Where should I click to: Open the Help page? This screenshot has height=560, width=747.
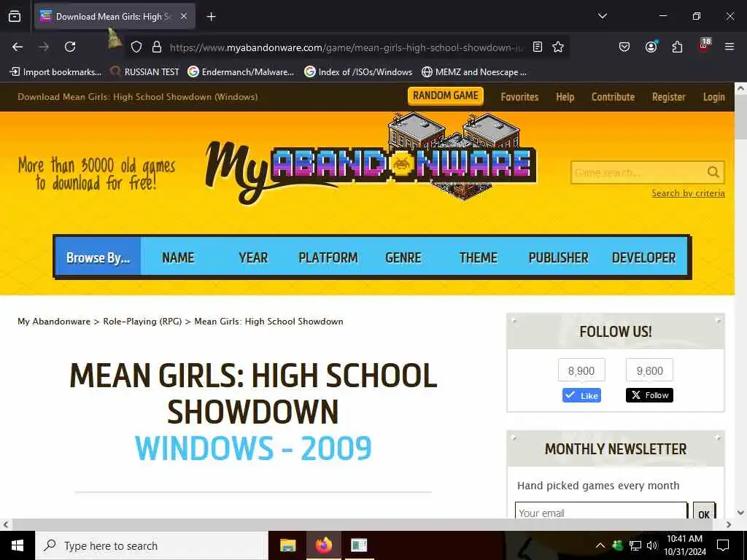click(565, 97)
